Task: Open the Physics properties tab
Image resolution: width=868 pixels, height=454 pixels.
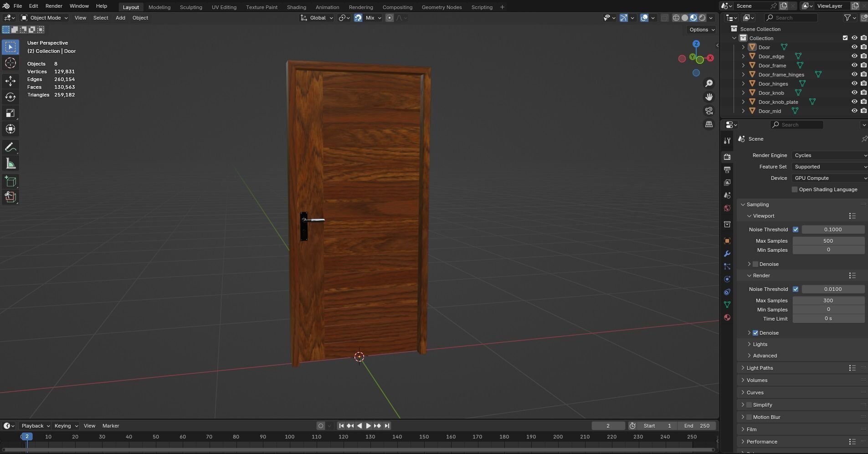Action: pyautogui.click(x=727, y=279)
